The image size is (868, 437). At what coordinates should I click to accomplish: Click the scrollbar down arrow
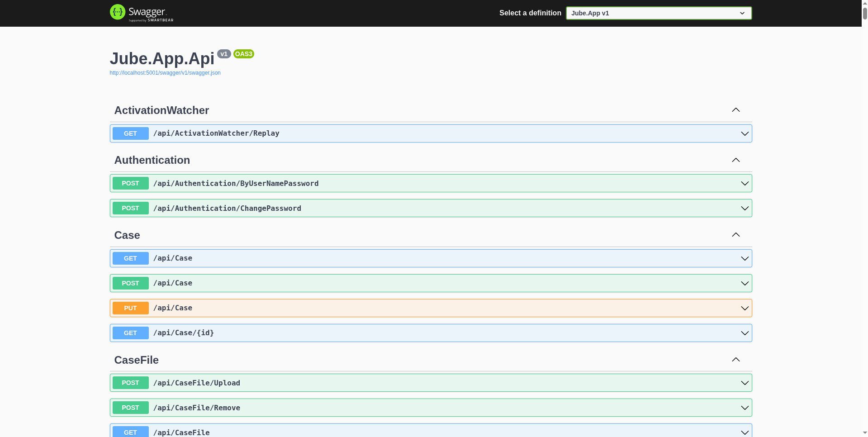point(864,433)
